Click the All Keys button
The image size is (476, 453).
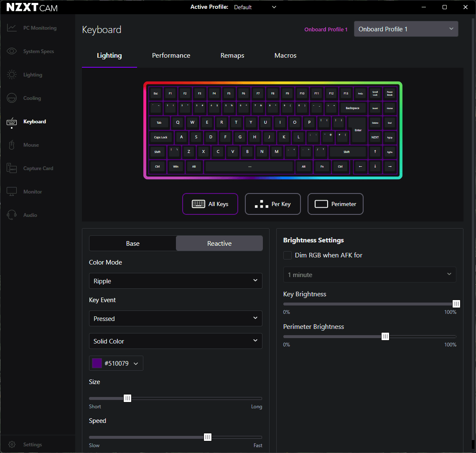coord(210,204)
